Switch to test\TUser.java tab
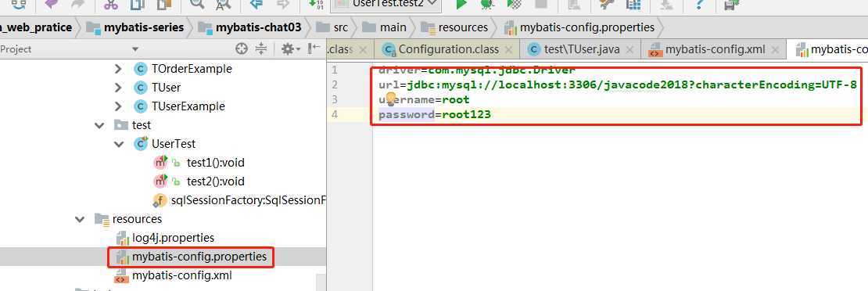Image resolution: width=868 pixels, height=291 pixels. tap(581, 49)
